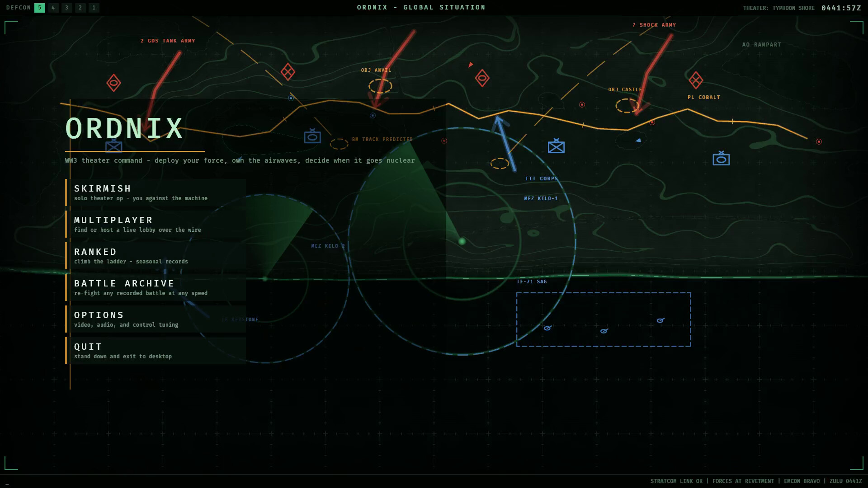Click "STRATCOM LINK OK" in status bar
This screenshot has height=488, width=868.
coord(677,481)
